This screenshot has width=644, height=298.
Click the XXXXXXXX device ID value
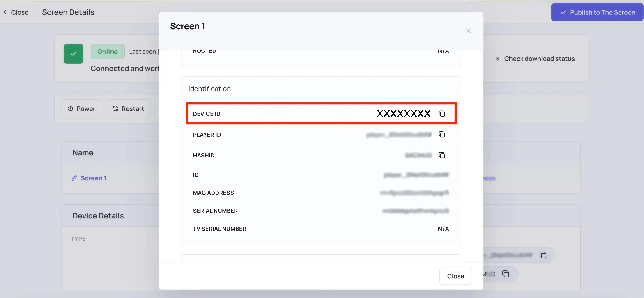[x=403, y=114]
